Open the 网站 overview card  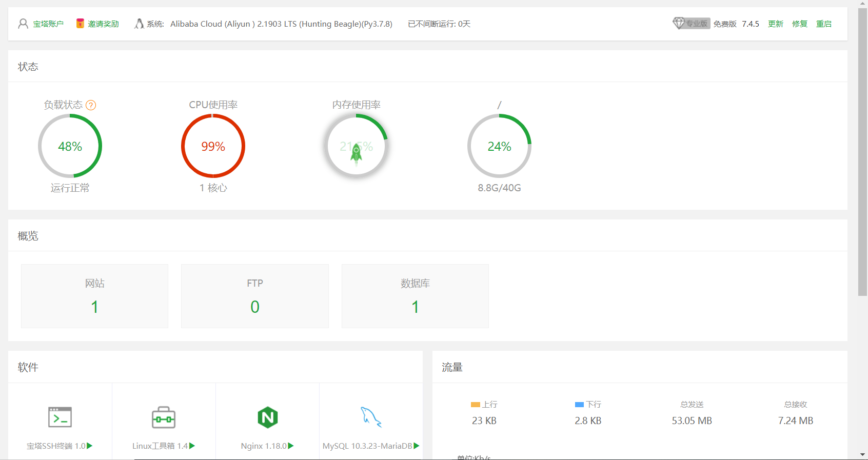(94, 296)
